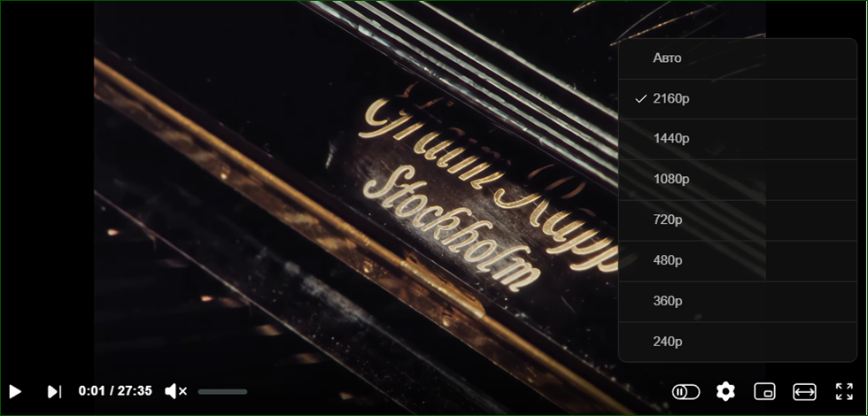Viewport: 868px width, 416px height.
Task: Adjust the volume slider
Action: tap(222, 391)
